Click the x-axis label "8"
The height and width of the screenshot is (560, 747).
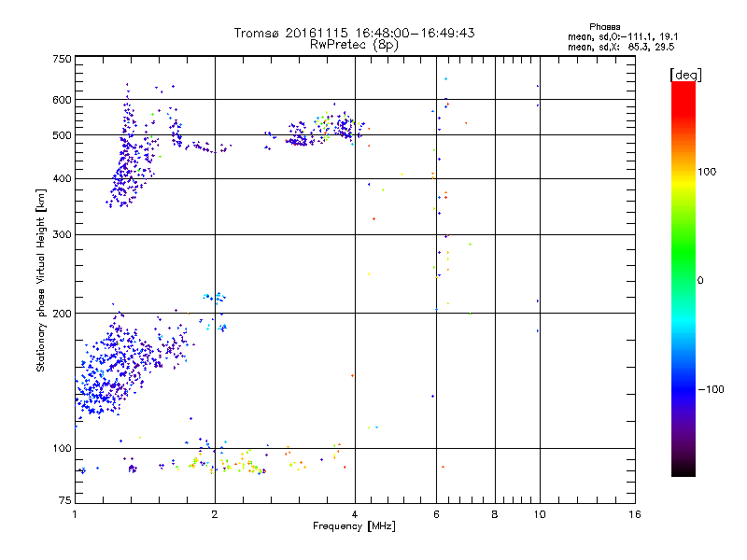pos(495,514)
